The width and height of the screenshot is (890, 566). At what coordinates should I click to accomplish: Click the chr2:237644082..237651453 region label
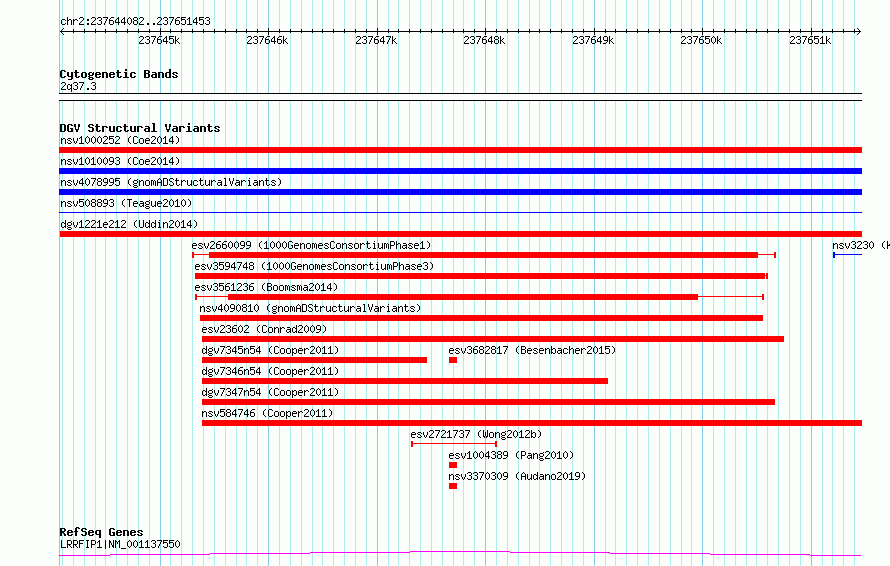click(x=135, y=21)
